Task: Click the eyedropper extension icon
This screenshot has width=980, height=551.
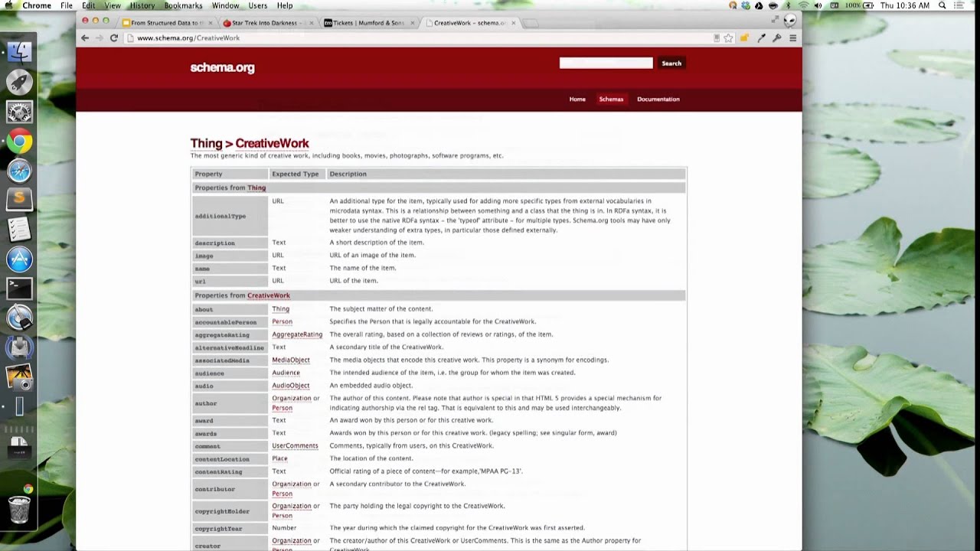Action: (761, 37)
